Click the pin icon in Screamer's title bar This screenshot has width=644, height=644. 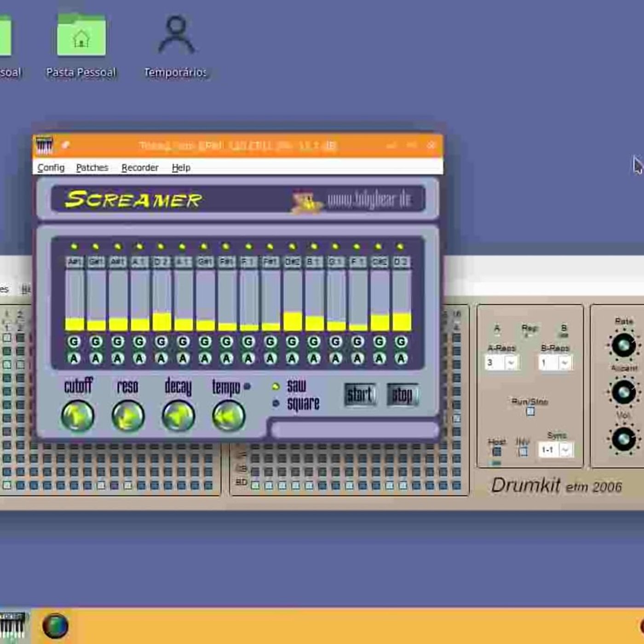pyautogui.click(x=65, y=145)
